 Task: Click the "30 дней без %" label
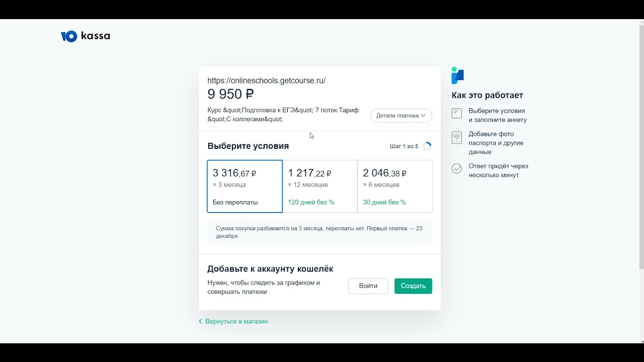[x=384, y=203]
